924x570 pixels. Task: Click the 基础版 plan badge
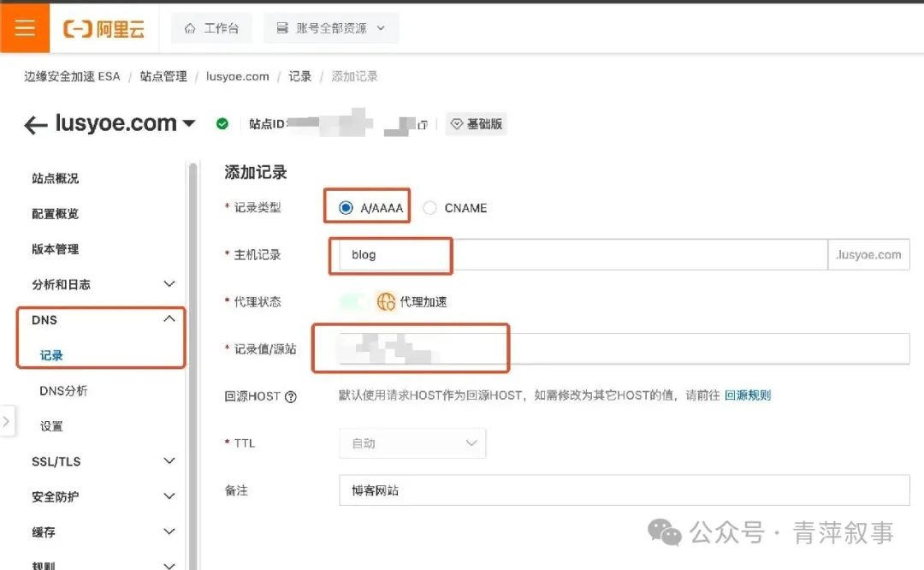point(477,124)
